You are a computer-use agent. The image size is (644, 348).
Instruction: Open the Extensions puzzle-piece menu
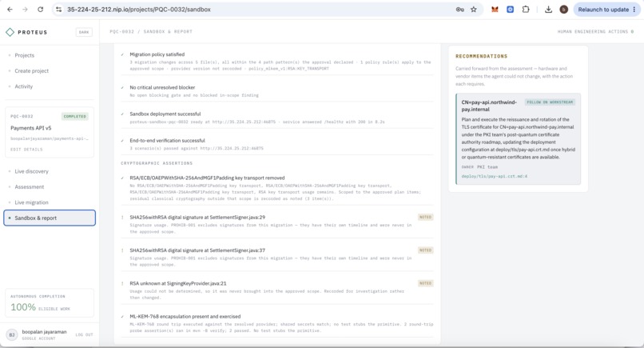click(x=526, y=10)
